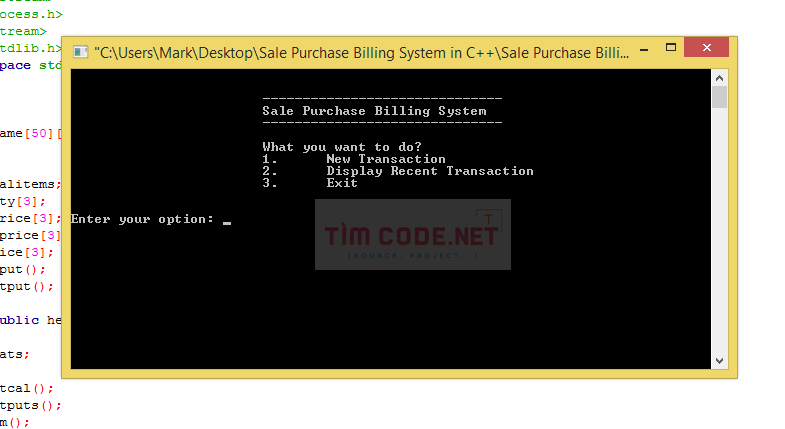Click the 'alitems;' line in code editor
Image resolution: width=785 pixels, height=429 pixels.
coord(31,184)
